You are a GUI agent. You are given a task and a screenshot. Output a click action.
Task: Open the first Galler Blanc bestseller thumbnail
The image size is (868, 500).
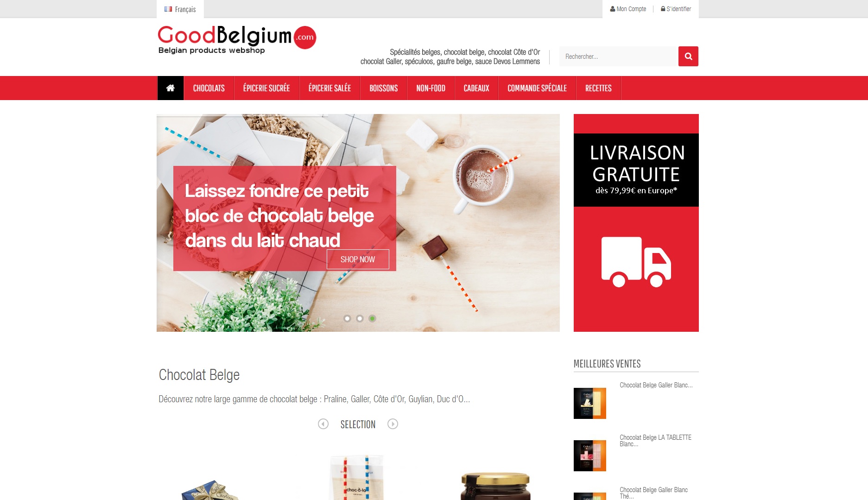coord(590,404)
